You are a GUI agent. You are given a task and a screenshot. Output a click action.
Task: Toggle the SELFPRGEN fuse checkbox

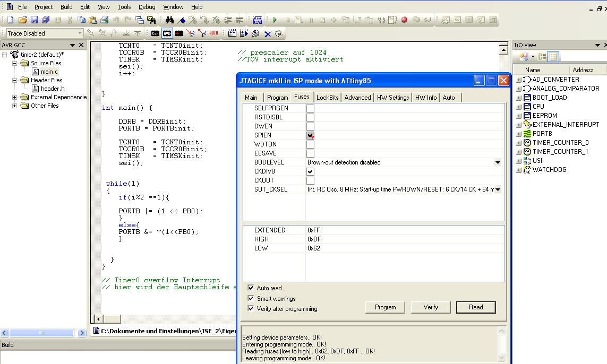310,108
